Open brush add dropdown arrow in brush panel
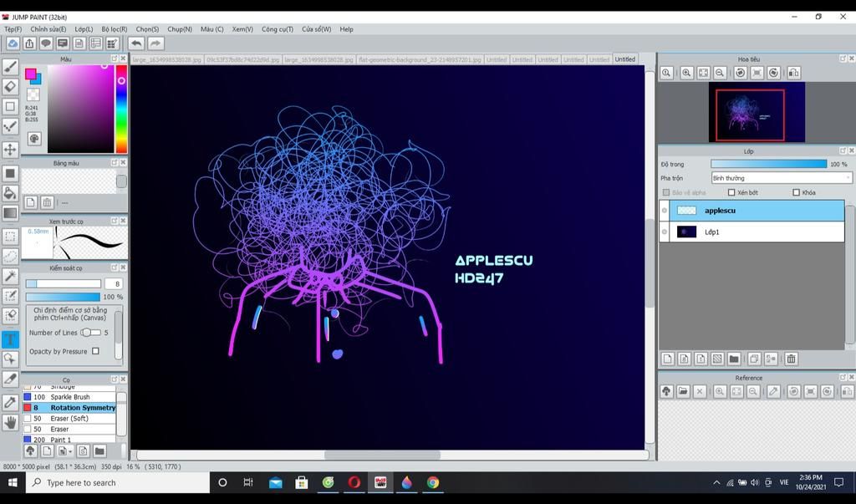Screen dimensions: 856x504 coord(70,451)
